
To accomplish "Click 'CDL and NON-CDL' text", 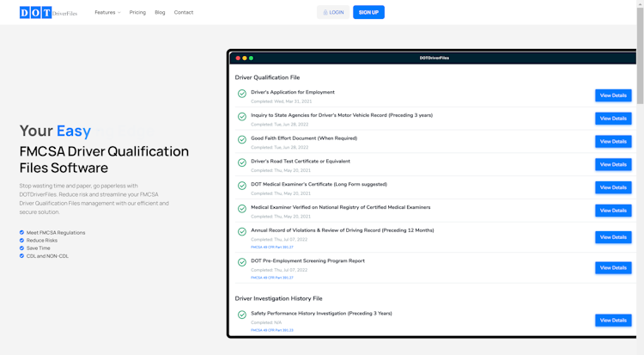I will pyautogui.click(x=47, y=256).
